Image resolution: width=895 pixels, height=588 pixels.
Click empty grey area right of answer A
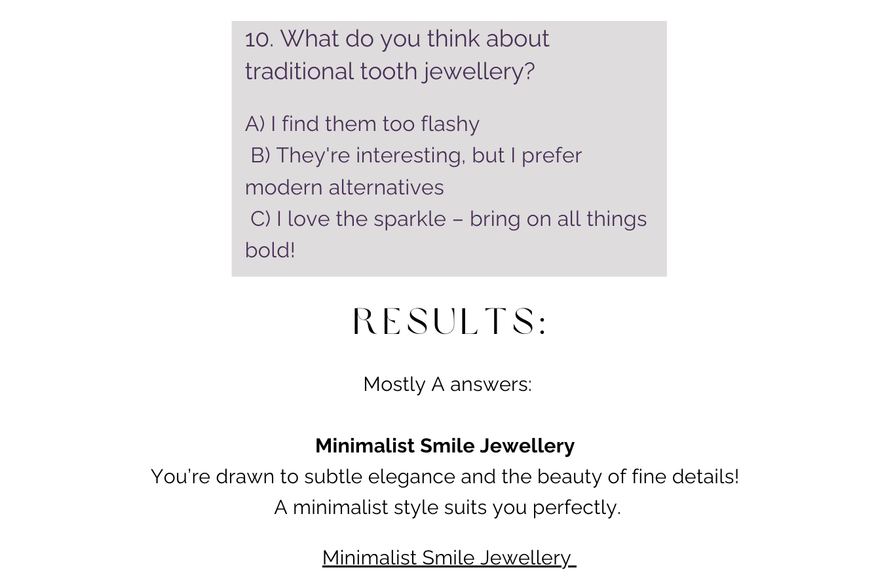click(577, 124)
